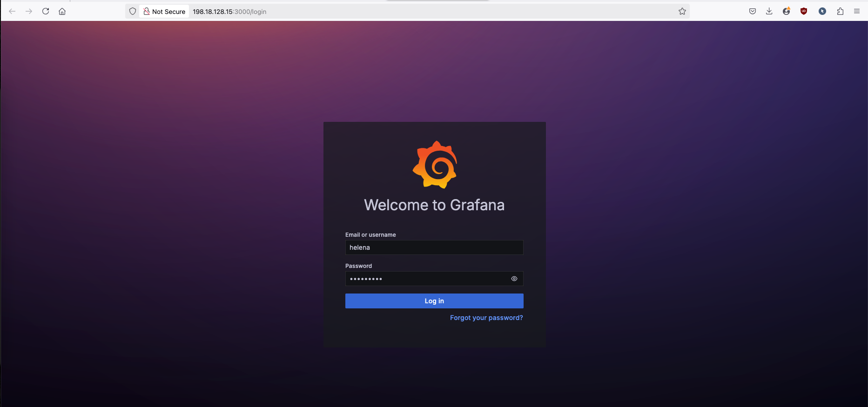
Task: Reload the current page
Action: point(46,11)
